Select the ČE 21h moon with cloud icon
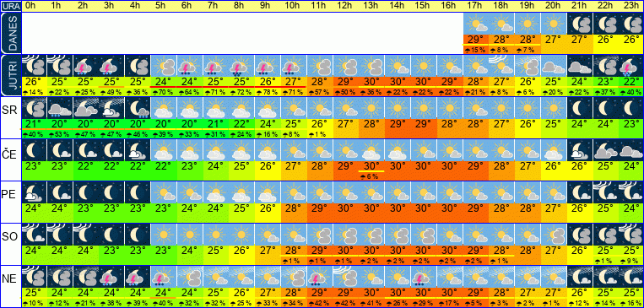Viewport: 644px width, 308px height. pyautogui.click(x=580, y=150)
